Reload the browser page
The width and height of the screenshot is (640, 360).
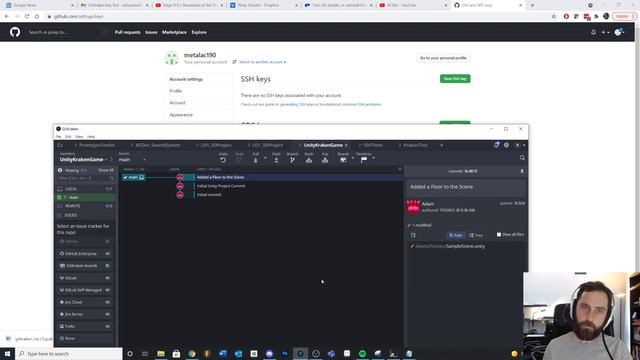pos(27,16)
